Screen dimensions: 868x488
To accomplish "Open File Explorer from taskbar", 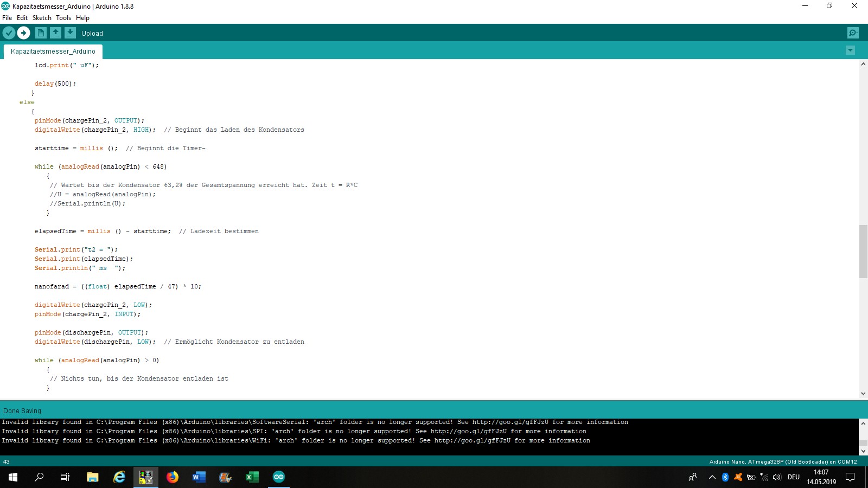I will pyautogui.click(x=93, y=477).
